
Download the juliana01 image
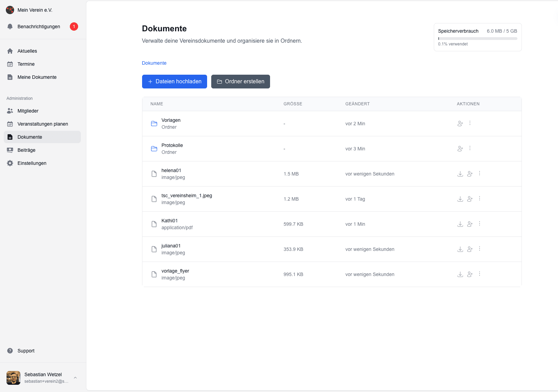point(460,249)
